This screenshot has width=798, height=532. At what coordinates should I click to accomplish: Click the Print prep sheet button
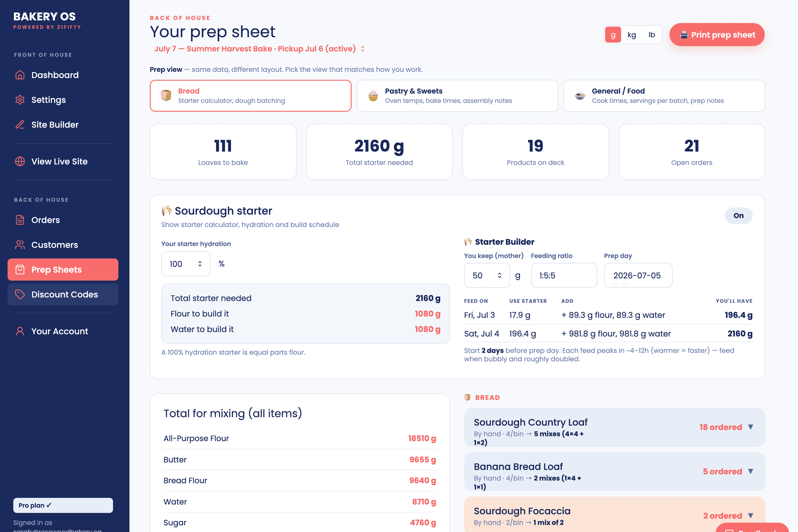click(x=717, y=35)
